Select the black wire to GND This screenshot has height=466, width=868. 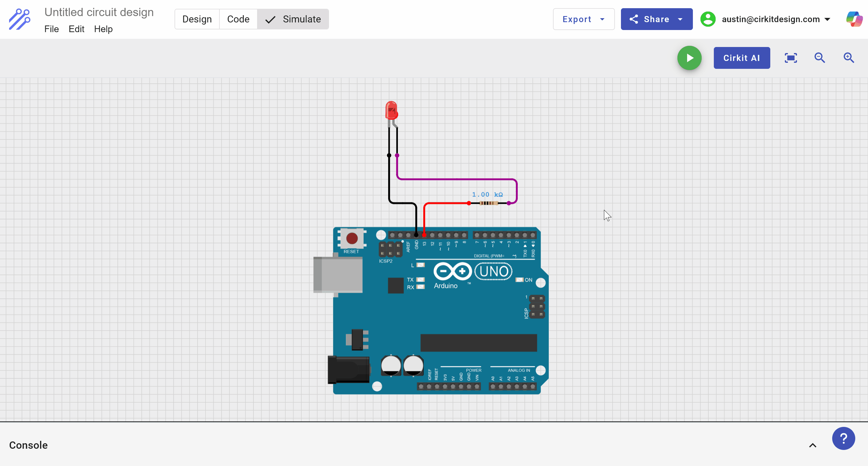coord(389,179)
